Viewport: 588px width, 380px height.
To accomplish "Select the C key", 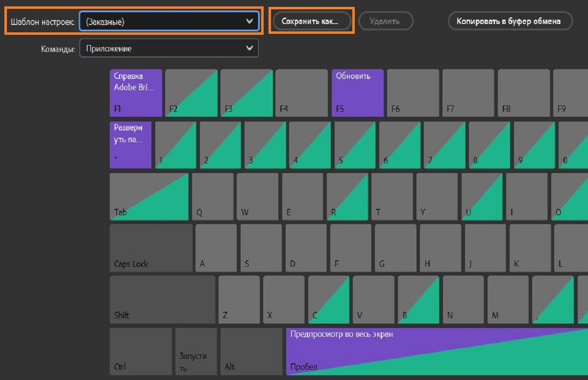I will pyautogui.click(x=328, y=300).
